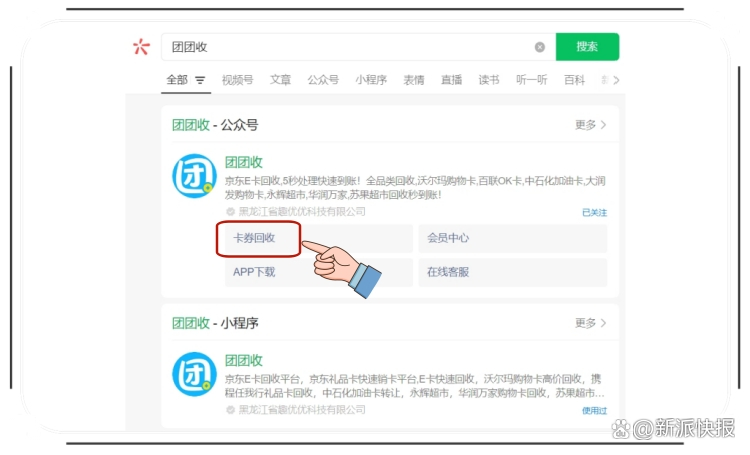This screenshot has height=455, width=750.
Task: Open 团团收 公众号 title link
Action: click(x=244, y=162)
